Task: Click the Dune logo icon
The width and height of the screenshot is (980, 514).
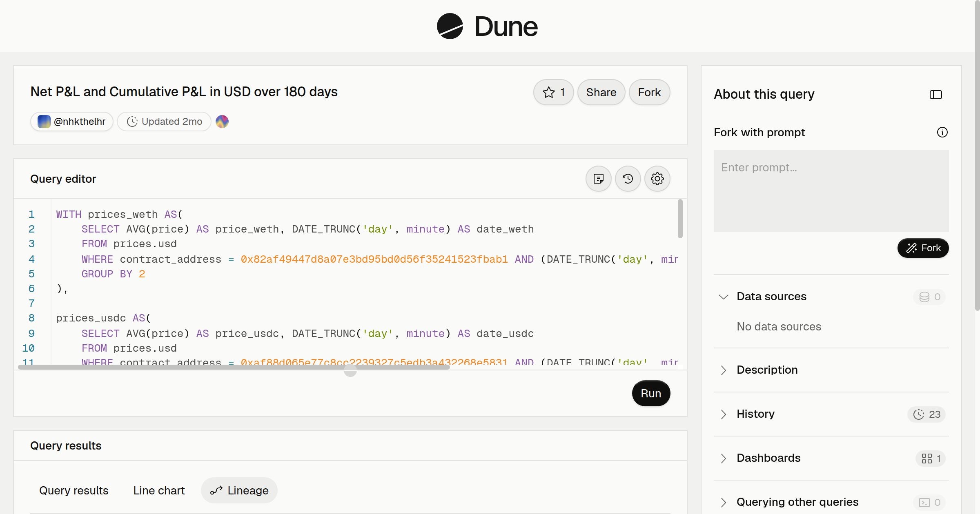Action: point(450,26)
